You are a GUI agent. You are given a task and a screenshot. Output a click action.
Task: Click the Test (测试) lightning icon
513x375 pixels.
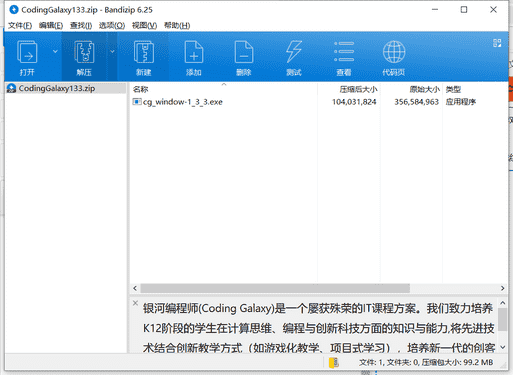(294, 52)
